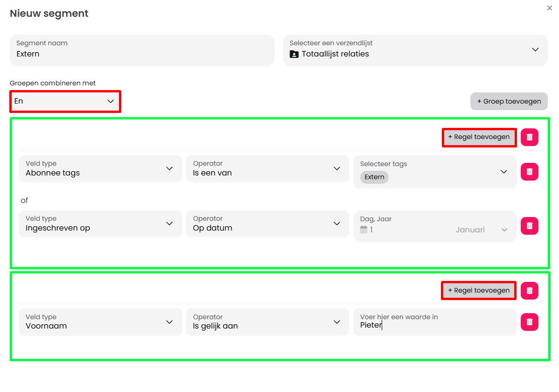559x392 pixels.
Task: Open the Operator dropdown showing Op datum
Action: 267,224
